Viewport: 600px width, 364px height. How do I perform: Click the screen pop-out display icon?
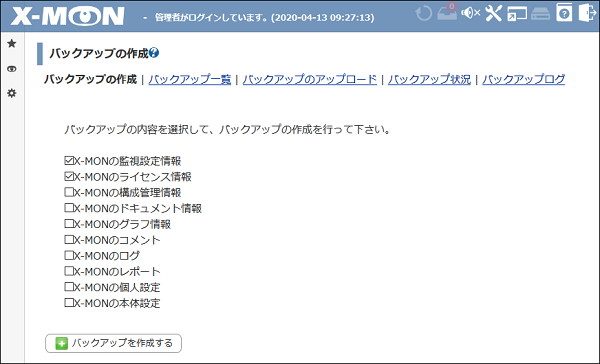(517, 14)
